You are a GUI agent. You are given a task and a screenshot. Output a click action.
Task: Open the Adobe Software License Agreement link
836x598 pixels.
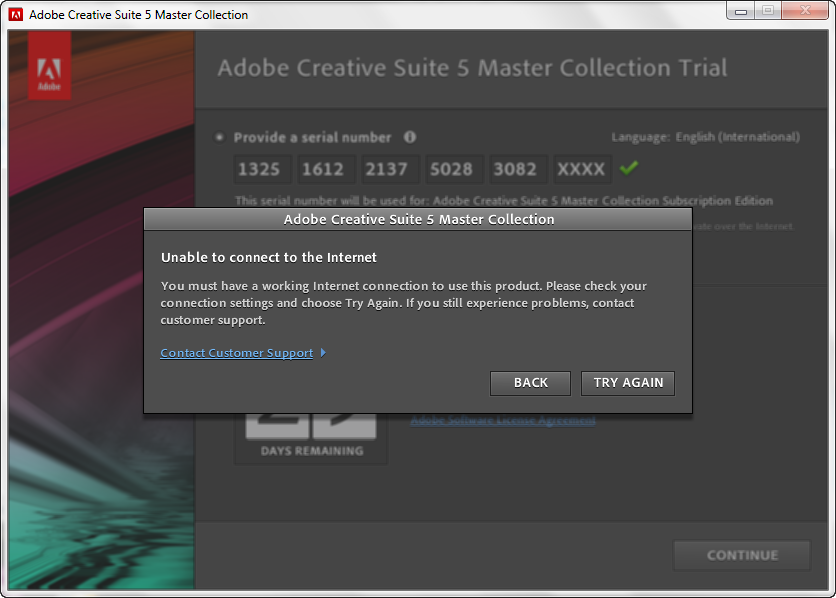tap(503, 420)
